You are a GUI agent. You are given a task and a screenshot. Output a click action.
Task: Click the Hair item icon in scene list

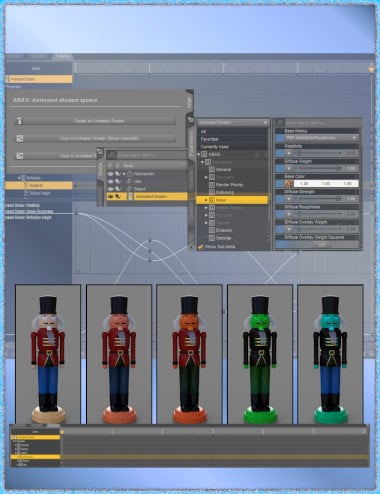click(x=129, y=181)
